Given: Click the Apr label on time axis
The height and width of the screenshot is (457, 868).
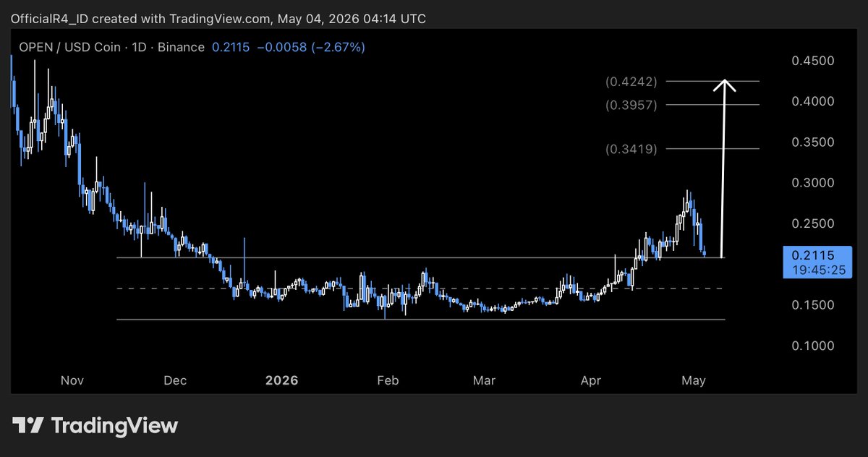Looking at the screenshot, I should 592,380.
